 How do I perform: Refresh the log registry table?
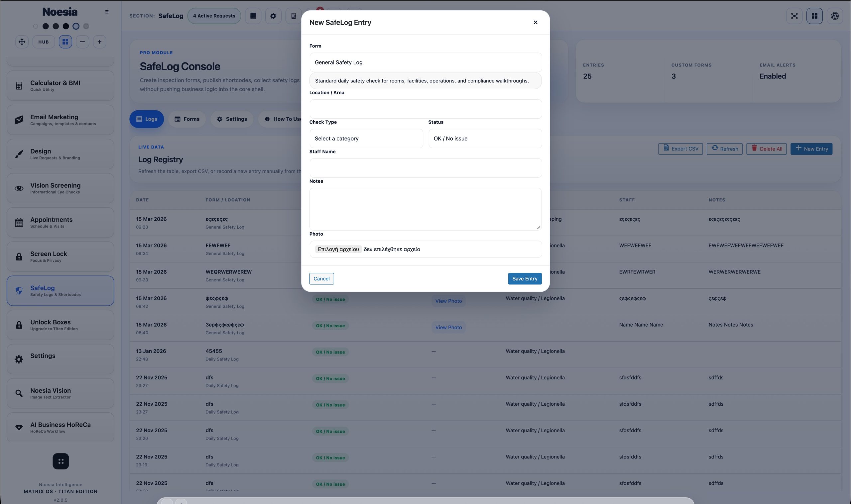(x=725, y=149)
